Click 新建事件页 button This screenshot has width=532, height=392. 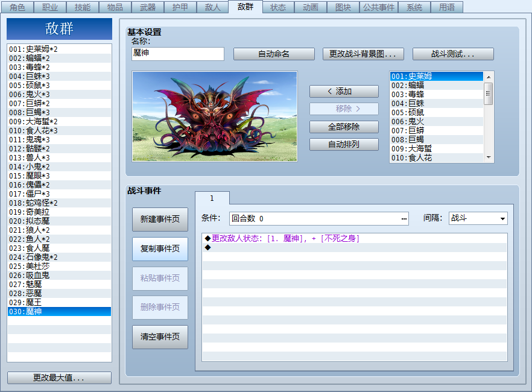pos(160,219)
